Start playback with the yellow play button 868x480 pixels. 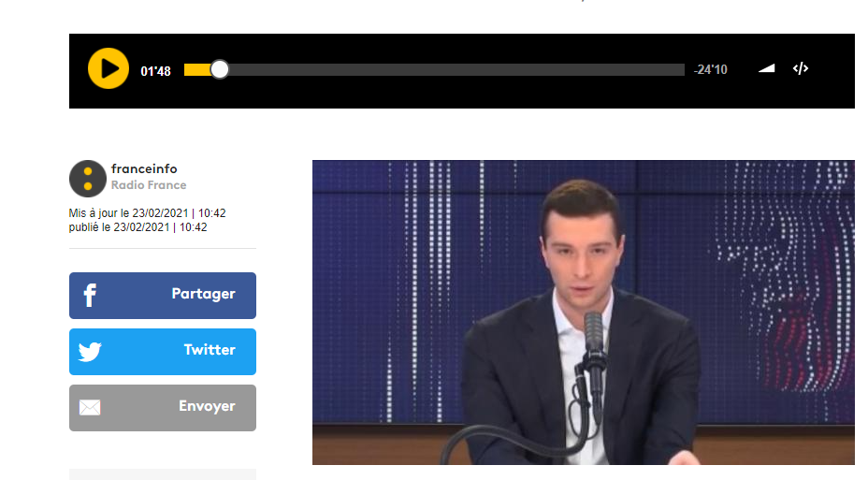pos(108,68)
